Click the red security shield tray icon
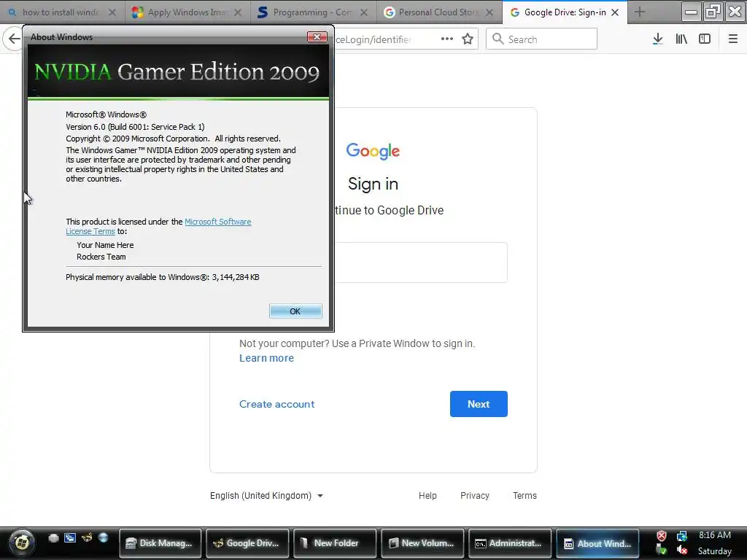The height and width of the screenshot is (560, 747). pos(661,536)
